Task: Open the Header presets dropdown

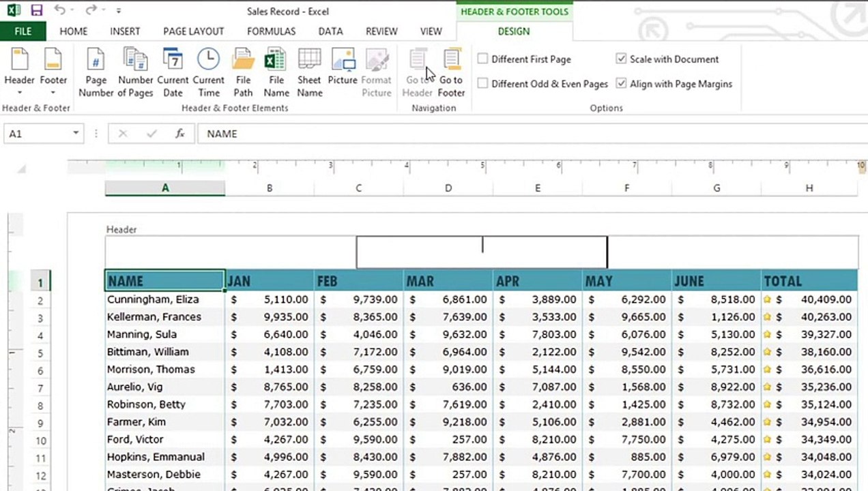Action: [20, 74]
